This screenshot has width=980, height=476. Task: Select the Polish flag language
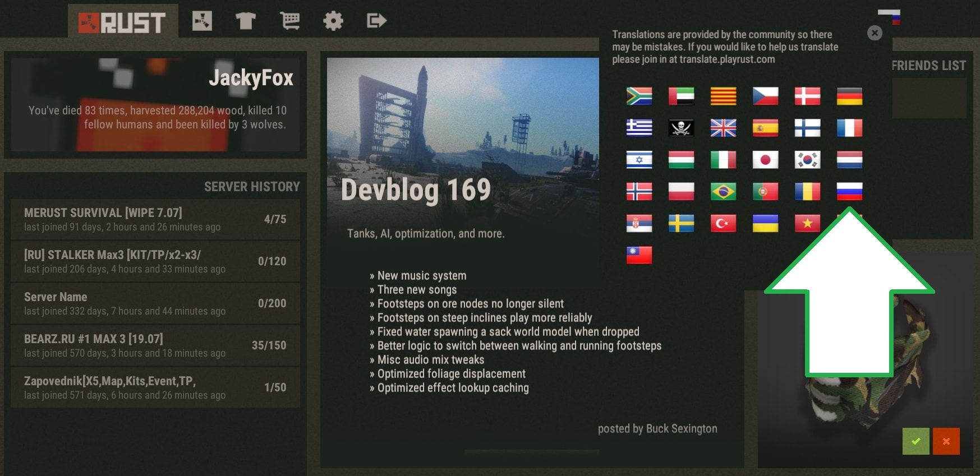pos(681,191)
